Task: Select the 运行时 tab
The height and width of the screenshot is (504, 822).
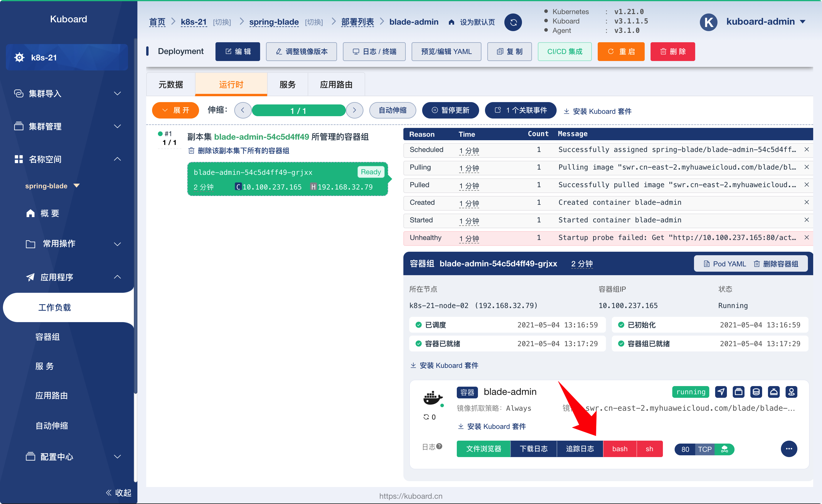Action: [231, 85]
